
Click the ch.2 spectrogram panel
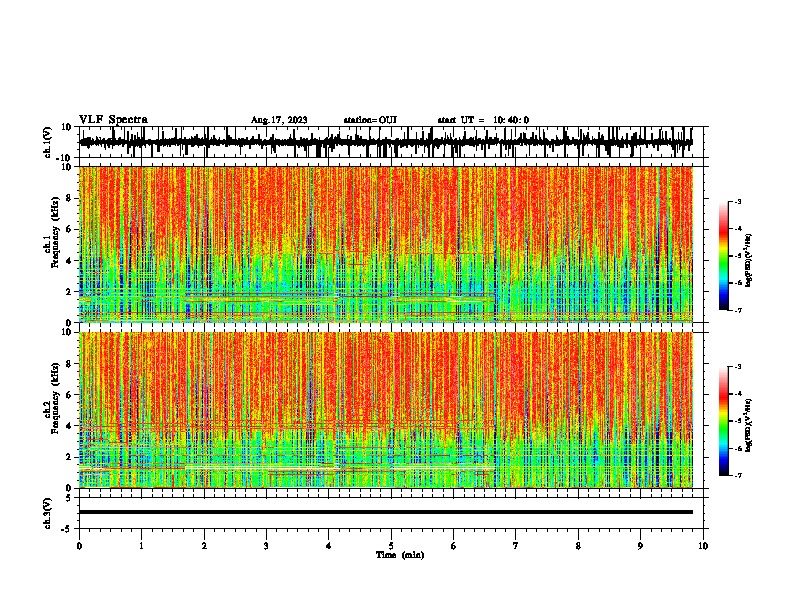(x=386, y=410)
